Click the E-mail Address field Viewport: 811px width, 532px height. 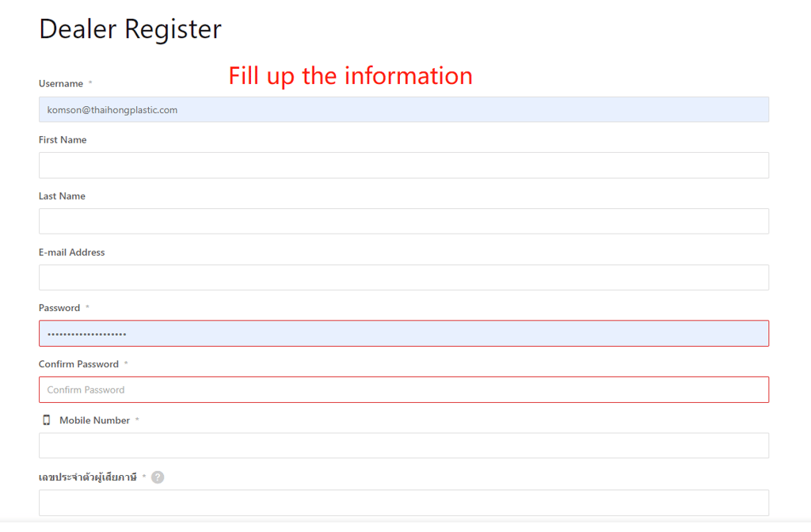coord(403,278)
